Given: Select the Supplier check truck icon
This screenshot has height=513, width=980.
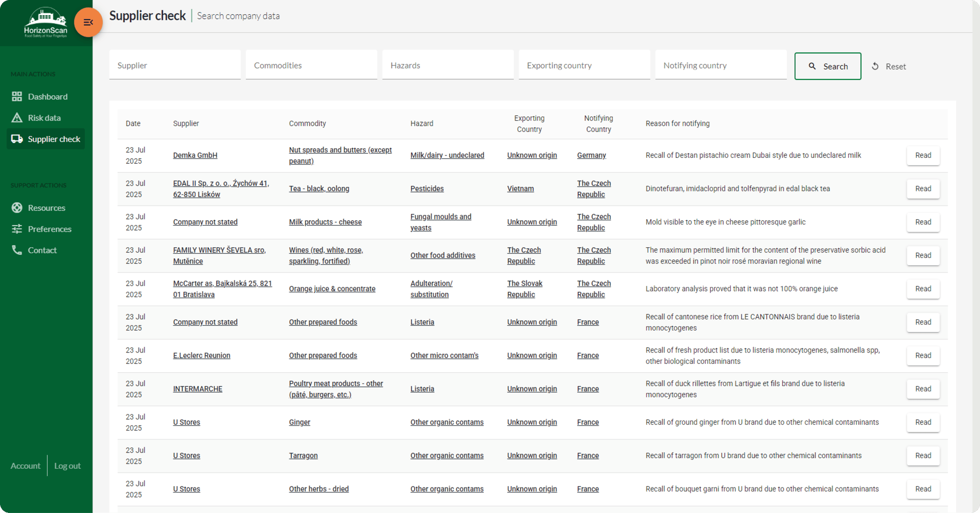Looking at the screenshot, I should click(x=17, y=139).
